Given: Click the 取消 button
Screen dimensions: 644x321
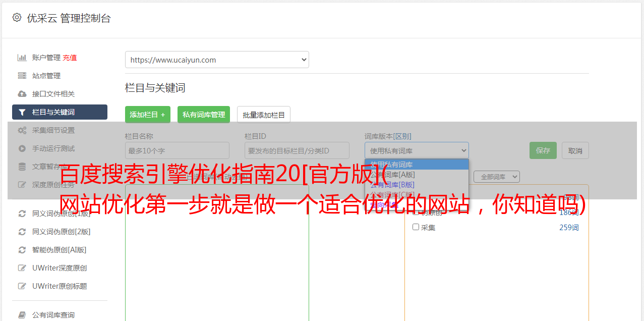Looking at the screenshot, I should pyautogui.click(x=575, y=150).
